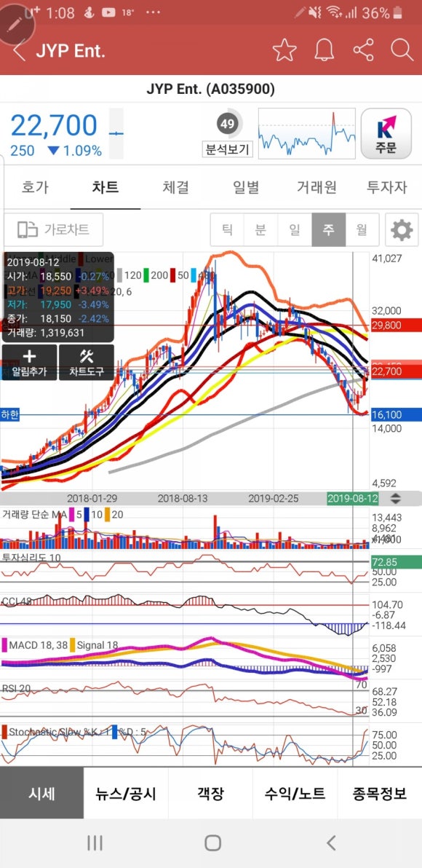Image resolution: width=422 pixels, height=868 pixels.
Task: Open 시세 bottom tab
Action: [42, 793]
